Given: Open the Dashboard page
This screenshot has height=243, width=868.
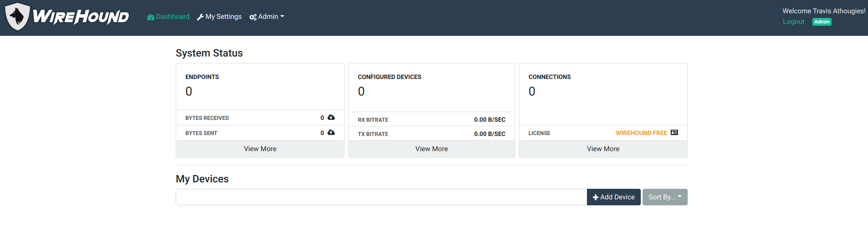Looking at the screenshot, I should pyautogui.click(x=172, y=17).
